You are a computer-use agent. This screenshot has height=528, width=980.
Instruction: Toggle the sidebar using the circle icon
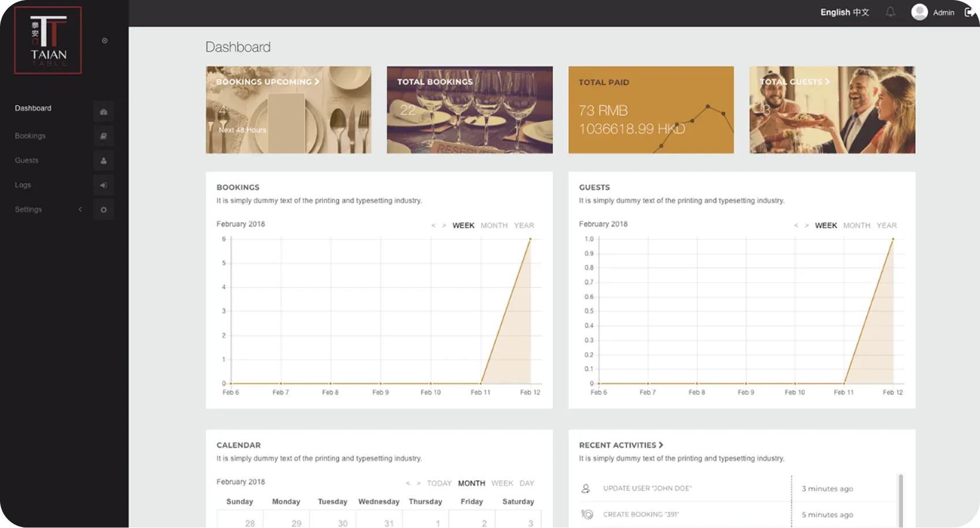(x=105, y=40)
